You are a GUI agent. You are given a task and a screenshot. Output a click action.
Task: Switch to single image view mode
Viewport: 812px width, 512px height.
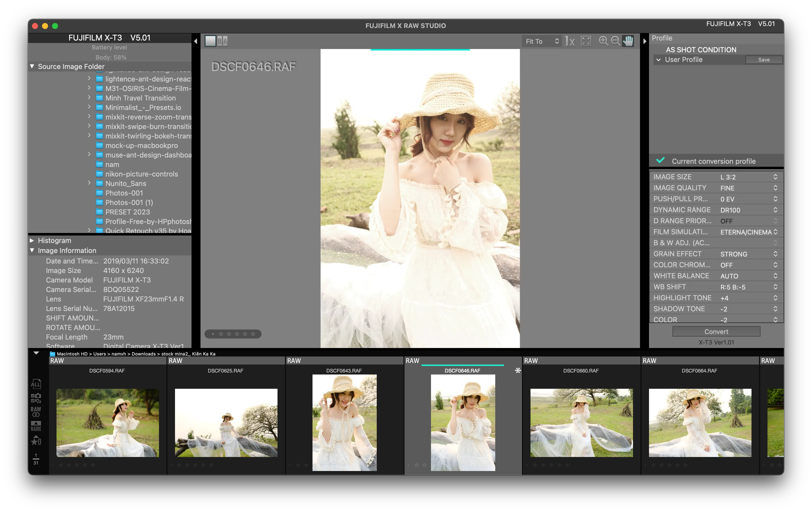210,41
